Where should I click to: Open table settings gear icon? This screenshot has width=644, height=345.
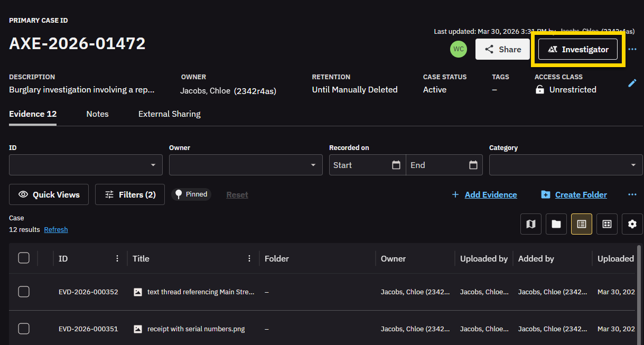click(632, 224)
